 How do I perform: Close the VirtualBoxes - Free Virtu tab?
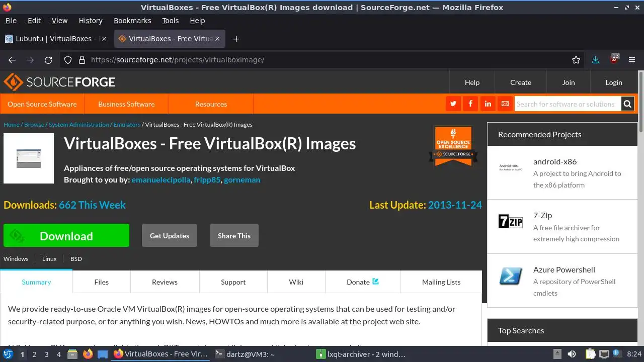click(218, 39)
